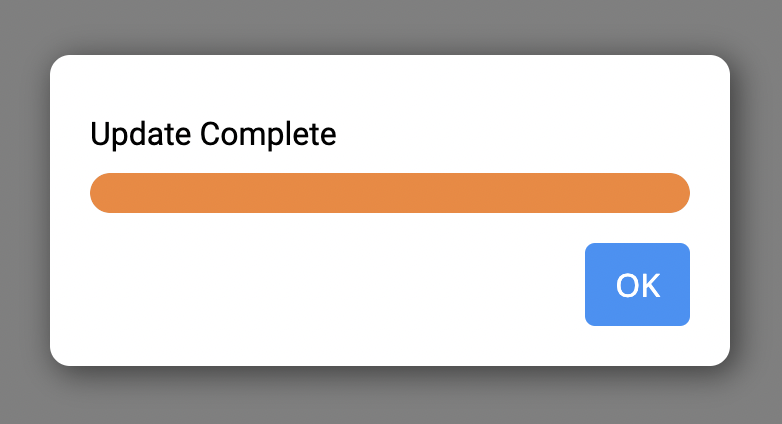Click the white space above the dialog title
This screenshot has width=782, height=424.
tap(390, 85)
